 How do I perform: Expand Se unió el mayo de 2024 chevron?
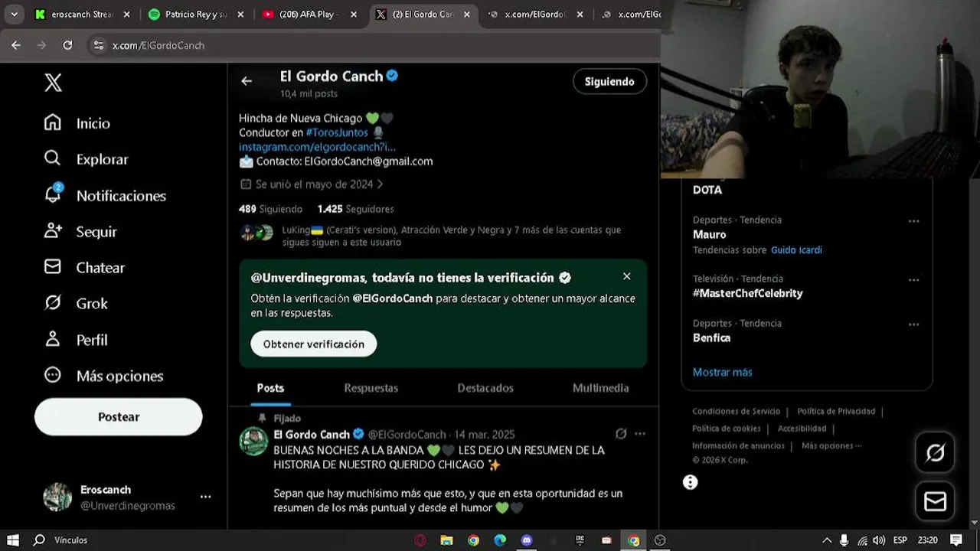[380, 184]
